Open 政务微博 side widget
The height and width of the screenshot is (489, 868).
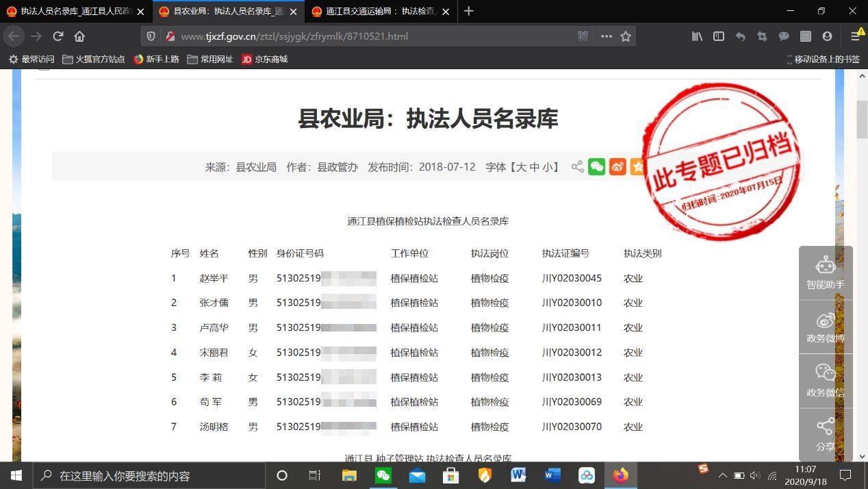click(826, 327)
